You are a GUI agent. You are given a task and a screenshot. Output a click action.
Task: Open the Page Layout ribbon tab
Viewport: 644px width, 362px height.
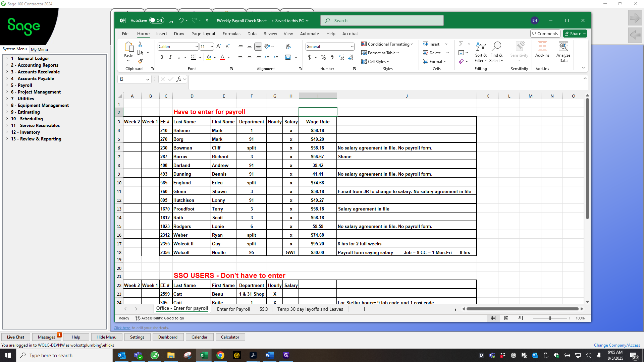point(203,34)
